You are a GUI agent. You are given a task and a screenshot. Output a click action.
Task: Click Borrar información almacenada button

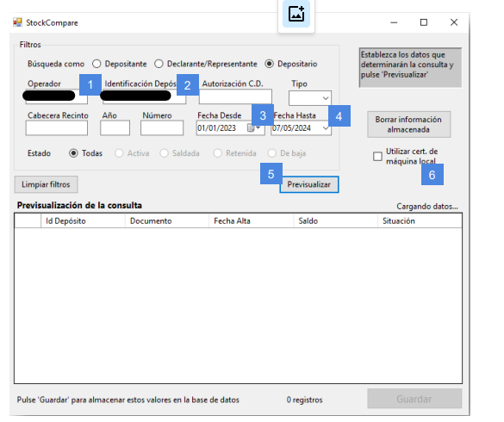click(409, 124)
